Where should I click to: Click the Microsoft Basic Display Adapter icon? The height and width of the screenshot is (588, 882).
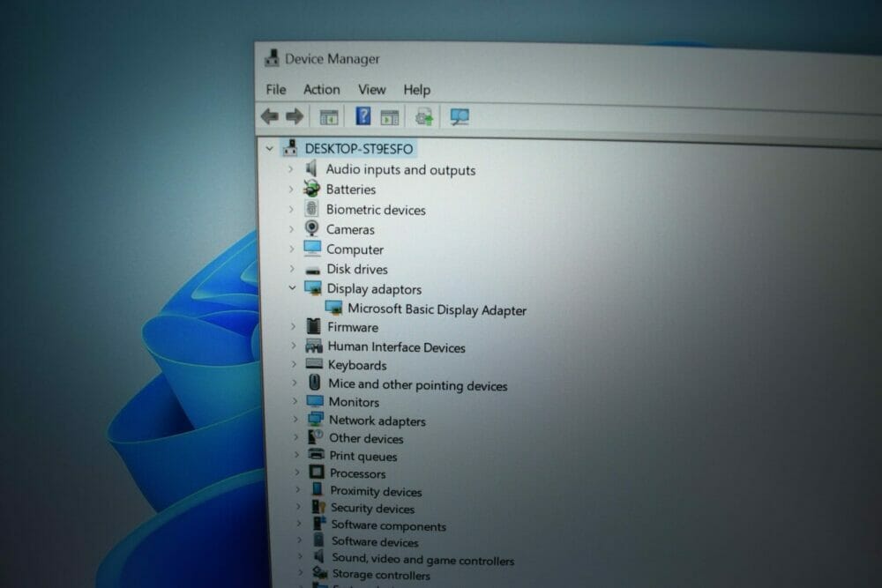click(x=333, y=308)
